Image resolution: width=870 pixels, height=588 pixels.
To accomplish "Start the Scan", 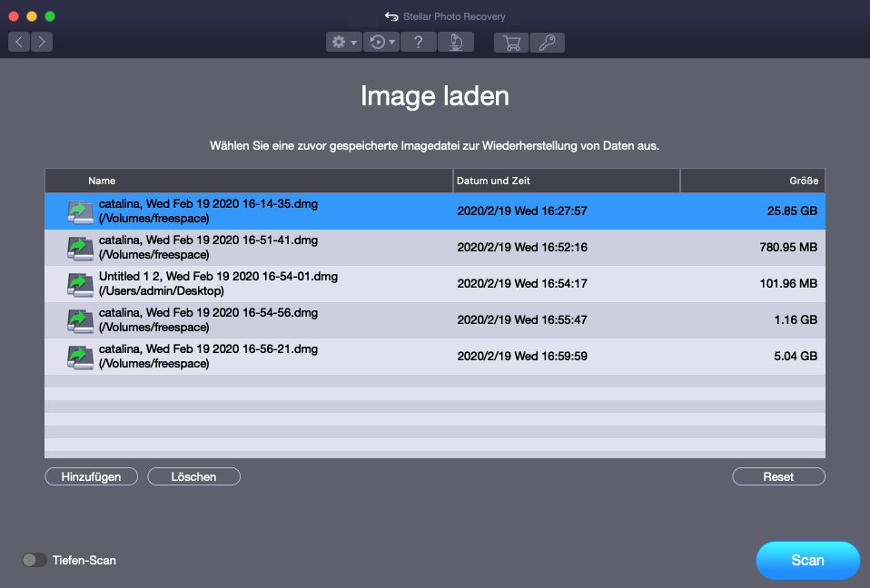I will pos(808,560).
